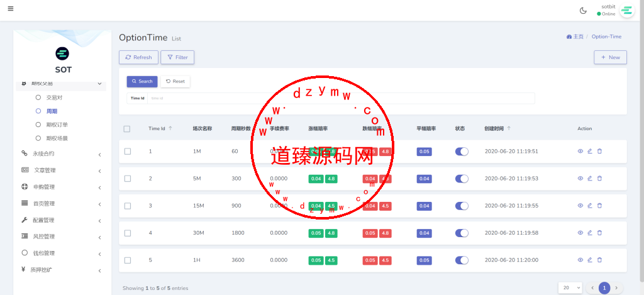Click the 2020-06-20 11:20:00 timestamp

click(x=511, y=260)
